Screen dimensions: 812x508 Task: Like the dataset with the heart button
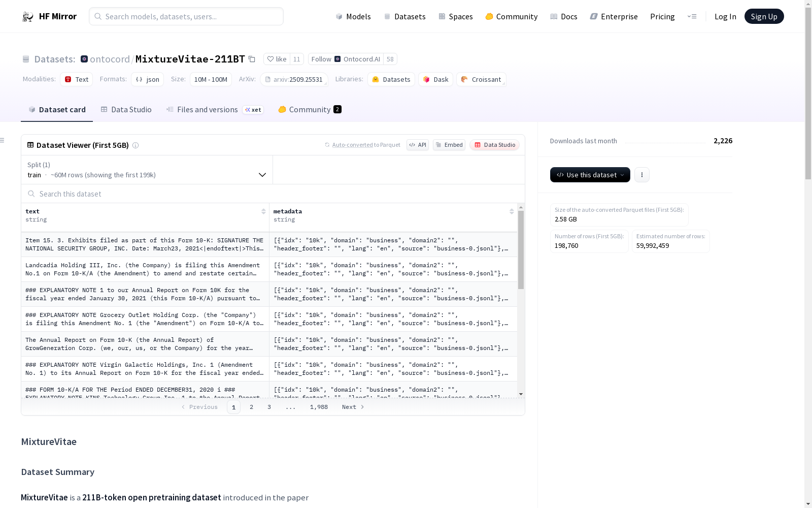coord(277,59)
